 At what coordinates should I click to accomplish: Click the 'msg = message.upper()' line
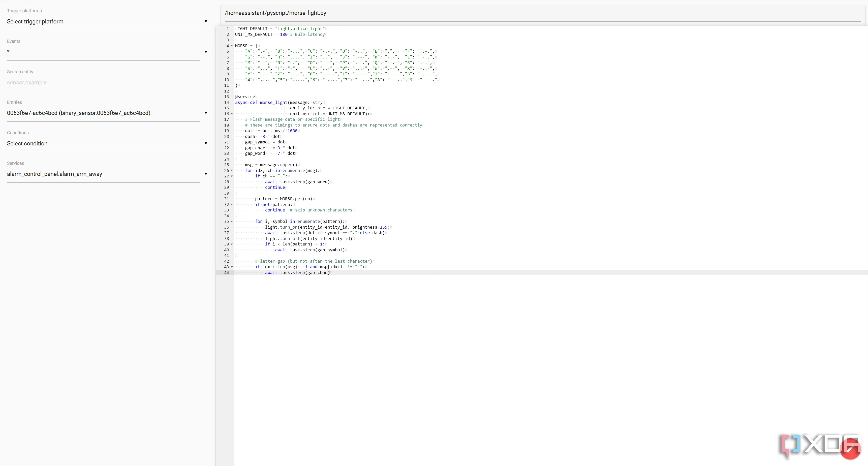point(271,165)
